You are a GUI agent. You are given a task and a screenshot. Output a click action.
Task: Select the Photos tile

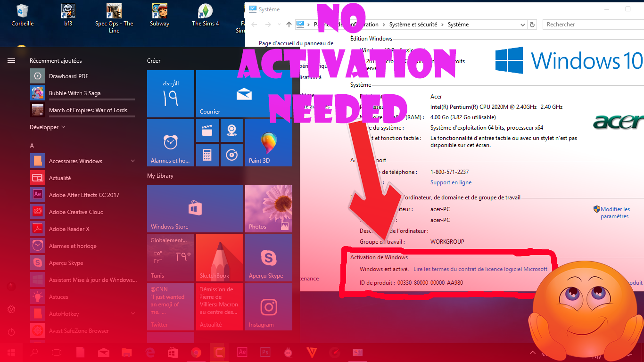269,207
